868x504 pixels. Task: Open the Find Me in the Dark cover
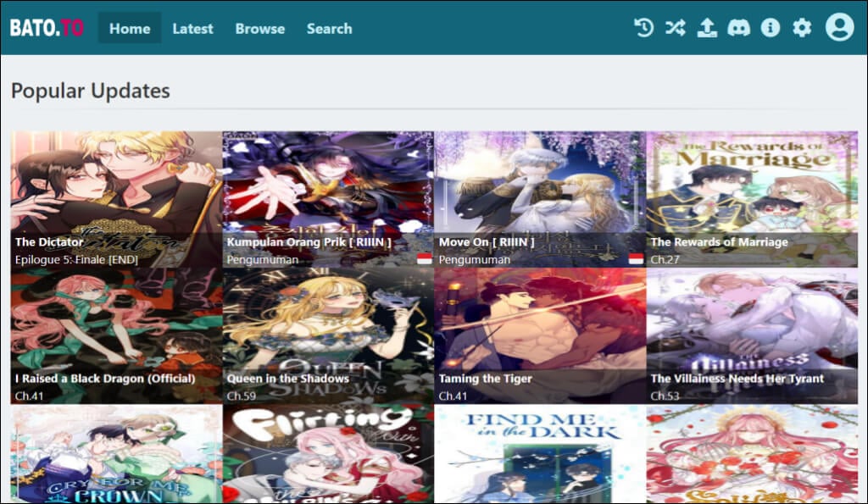click(x=540, y=454)
